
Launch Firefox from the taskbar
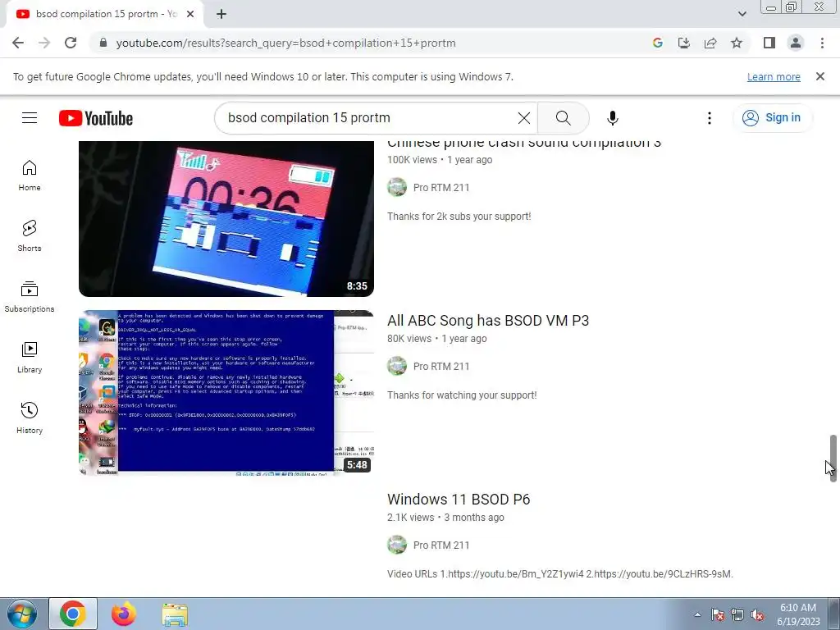124,614
